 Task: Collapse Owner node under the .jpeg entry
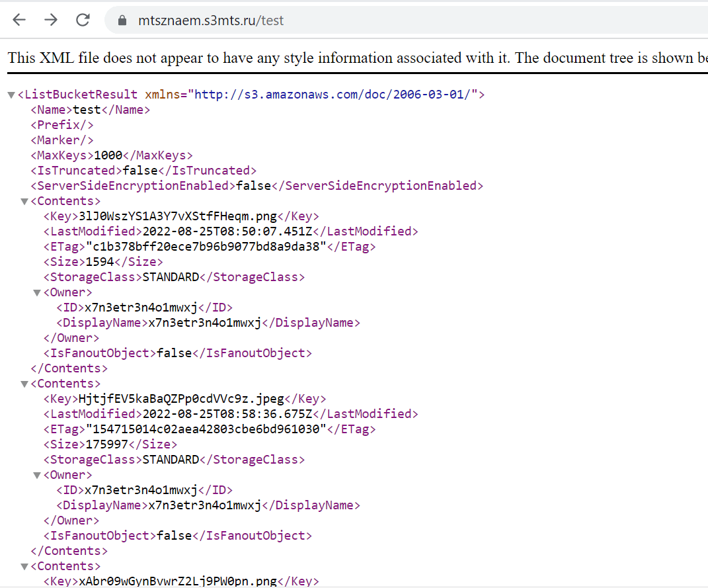click(x=37, y=475)
